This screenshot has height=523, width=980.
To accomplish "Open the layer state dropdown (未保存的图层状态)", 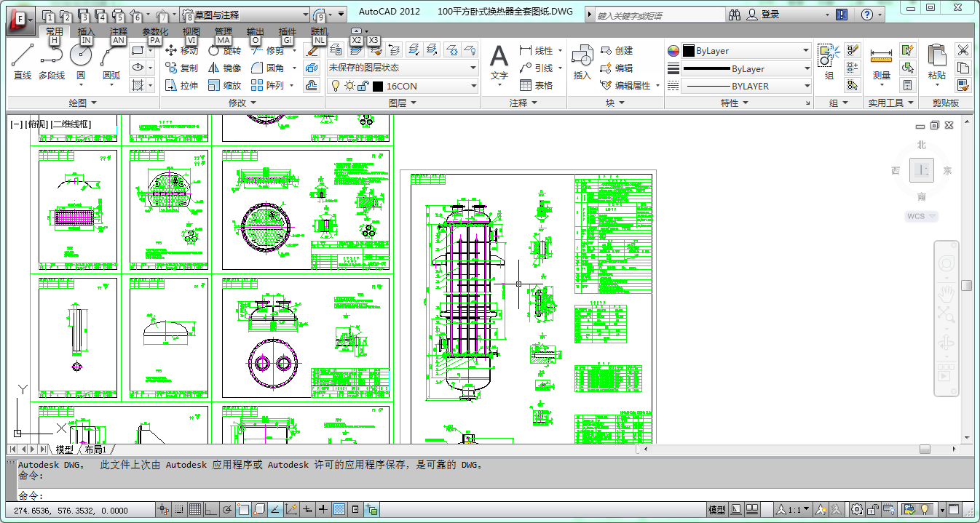I will point(402,68).
